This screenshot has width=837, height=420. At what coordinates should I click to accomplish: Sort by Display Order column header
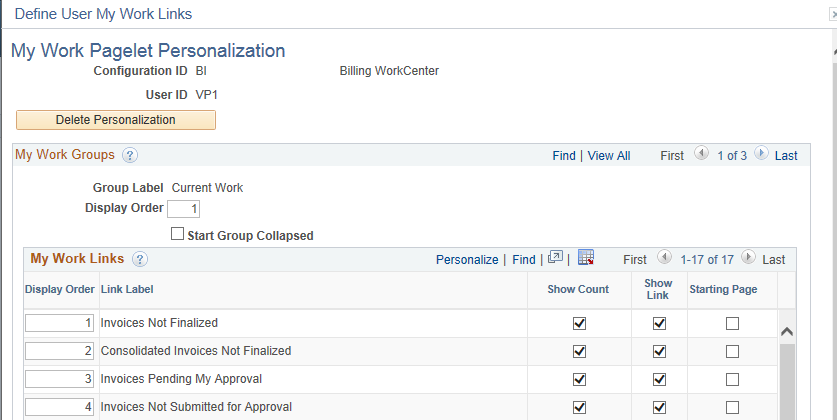point(60,289)
